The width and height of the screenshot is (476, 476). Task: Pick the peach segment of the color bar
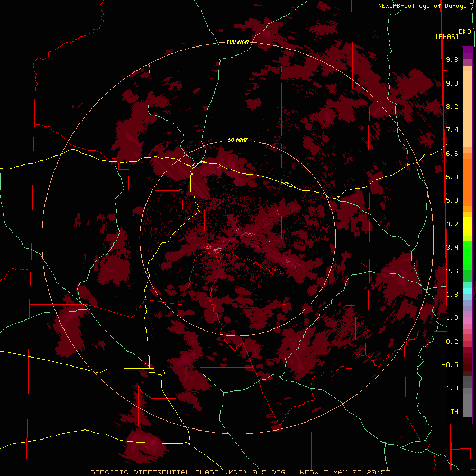pos(467,109)
